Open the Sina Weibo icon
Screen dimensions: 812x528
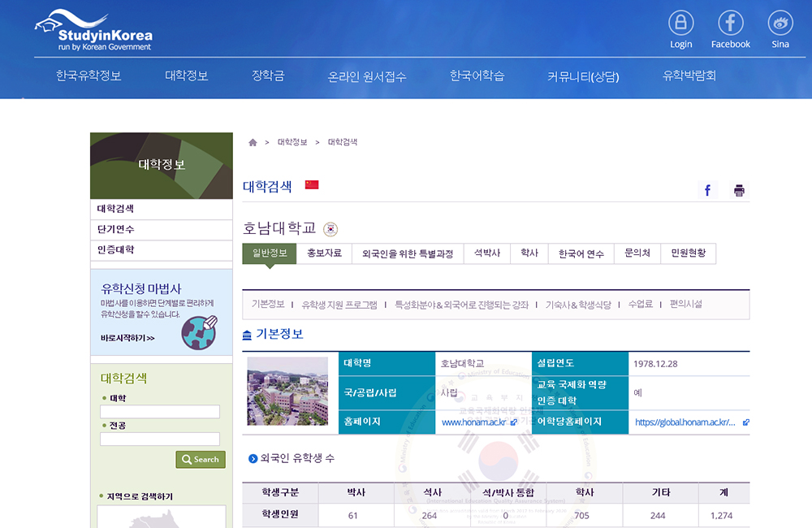coord(780,22)
